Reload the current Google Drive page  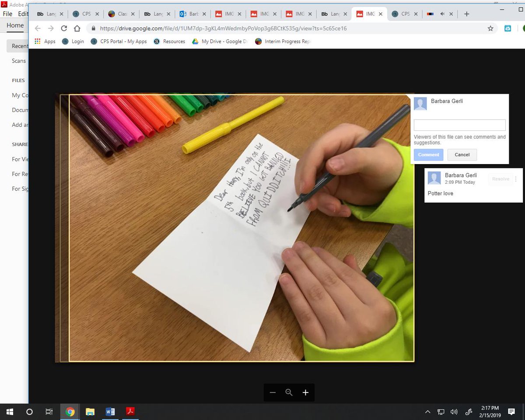(64, 28)
